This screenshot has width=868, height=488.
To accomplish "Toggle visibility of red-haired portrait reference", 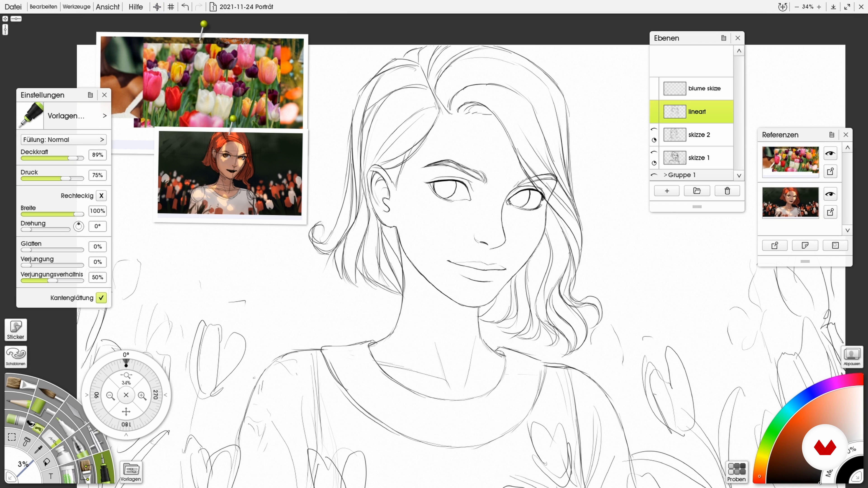I will (830, 194).
